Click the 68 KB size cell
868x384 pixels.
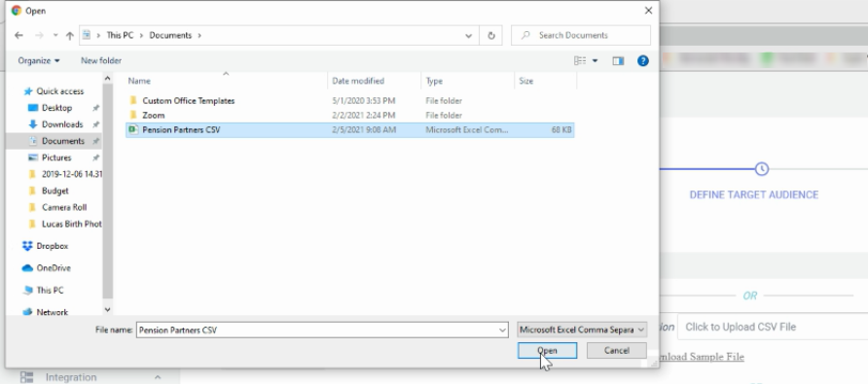click(561, 129)
